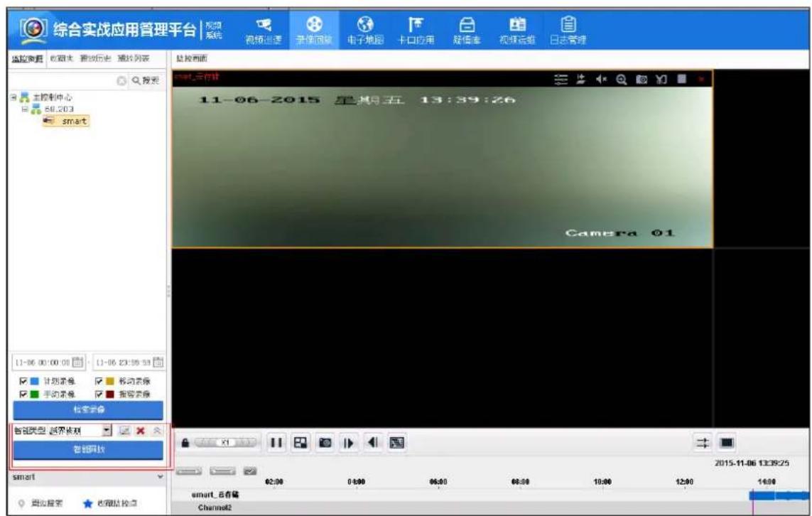This screenshot has height=516, width=812.
Task: Open the start time calendar picker
Action: tap(77, 362)
